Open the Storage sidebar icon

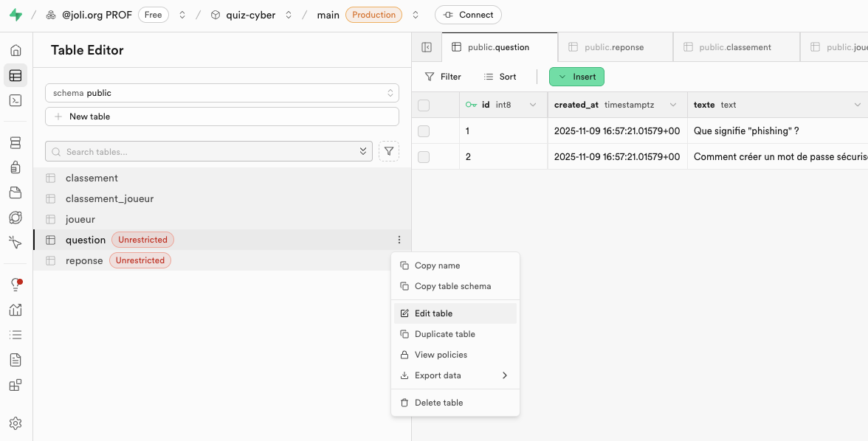(x=15, y=192)
